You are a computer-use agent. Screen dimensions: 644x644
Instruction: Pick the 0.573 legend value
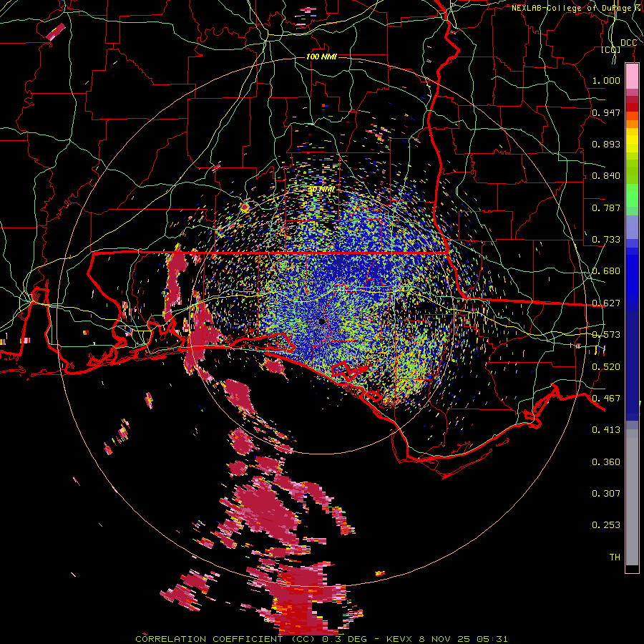pyautogui.click(x=606, y=335)
